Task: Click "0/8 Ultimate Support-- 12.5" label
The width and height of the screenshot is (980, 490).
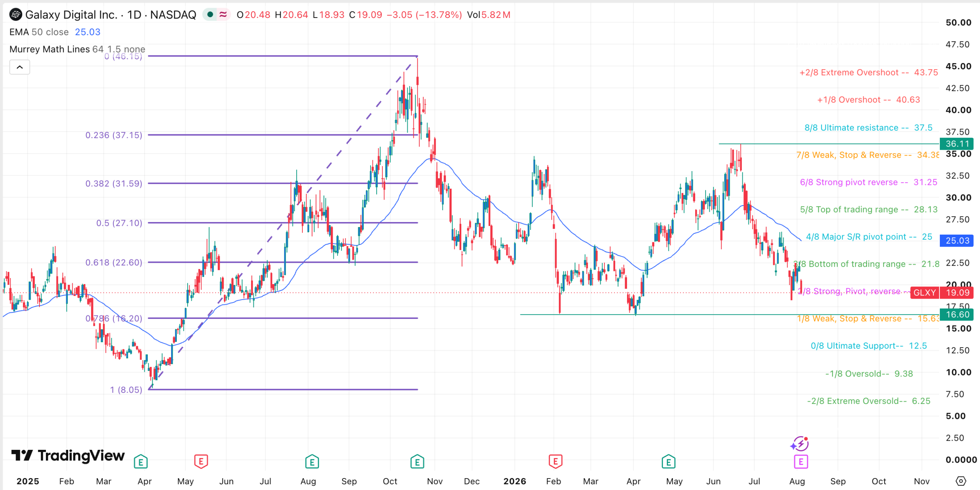Action: (x=869, y=346)
